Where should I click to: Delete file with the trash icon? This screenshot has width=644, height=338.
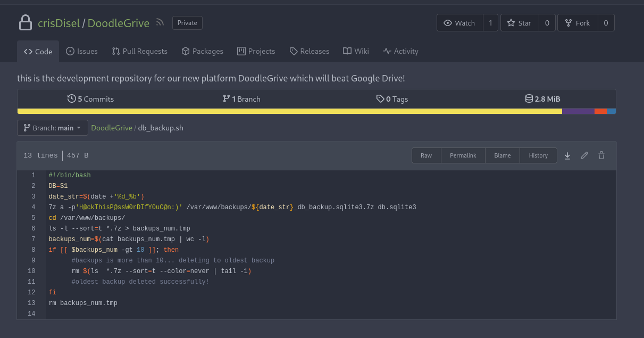(x=601, y=155)
